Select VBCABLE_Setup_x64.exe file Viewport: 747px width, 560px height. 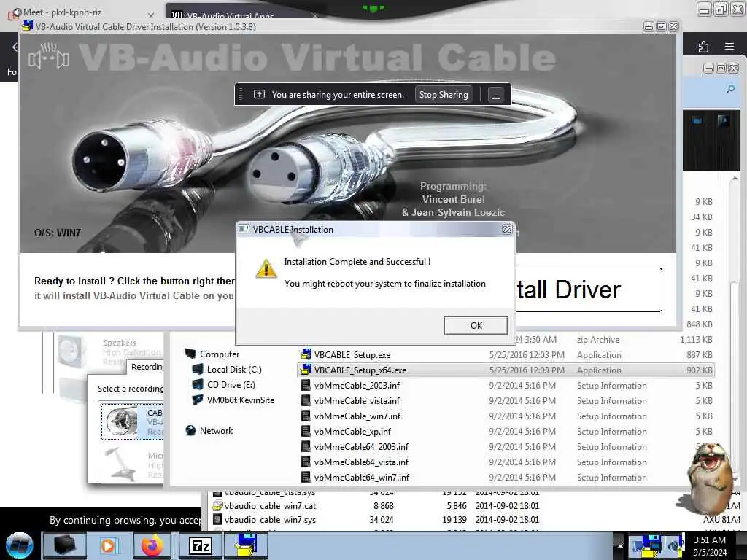click(x=505, y=370)
